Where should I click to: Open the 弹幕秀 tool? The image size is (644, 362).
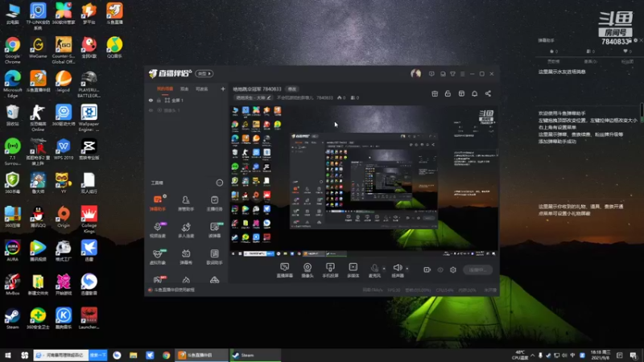[186, 257]
